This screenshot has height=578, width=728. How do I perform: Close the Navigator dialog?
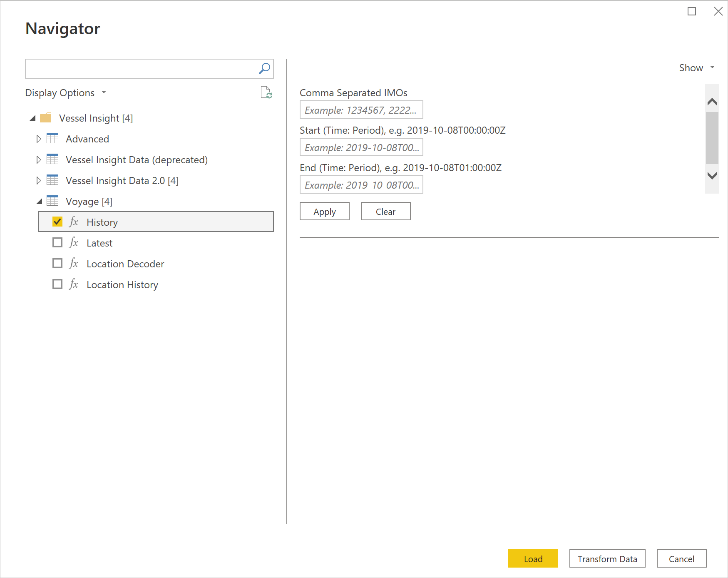coord(718,11)
